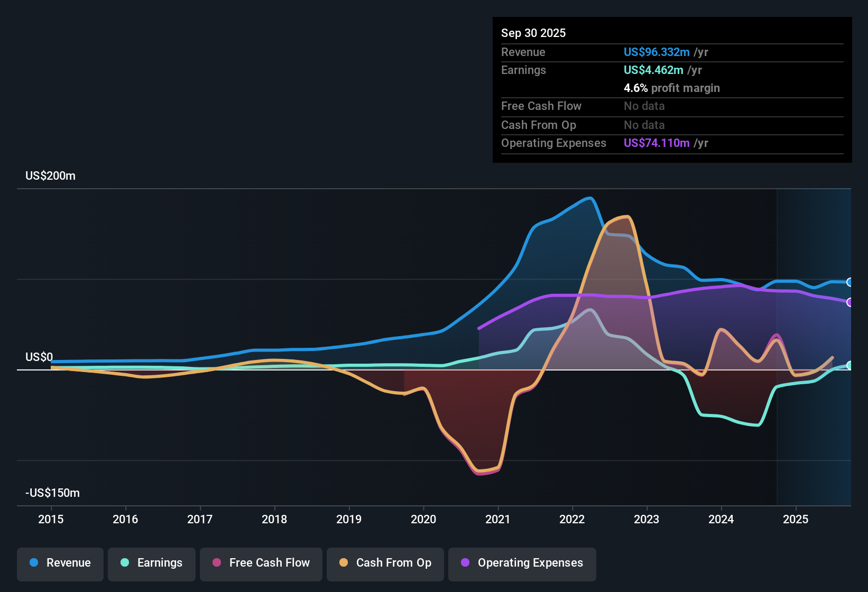The image size is (868, 592).
Task: Click the blue Revenue legend dot
Action: pyautogui.click(x=33, y=563)
